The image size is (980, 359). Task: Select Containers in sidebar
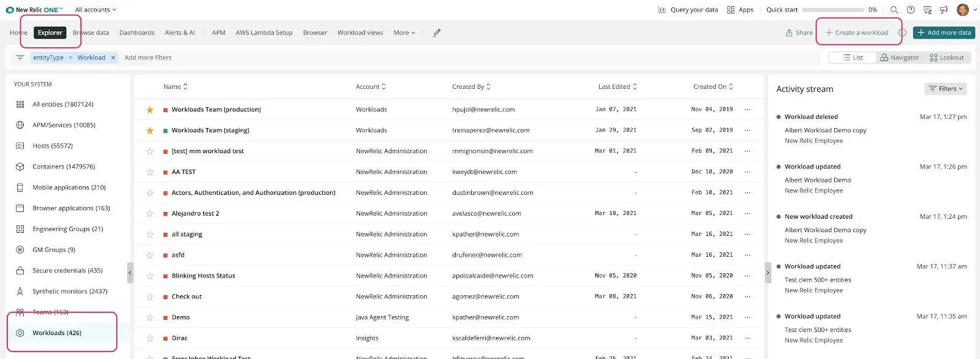pyautogui.click(x=64, y=167)
